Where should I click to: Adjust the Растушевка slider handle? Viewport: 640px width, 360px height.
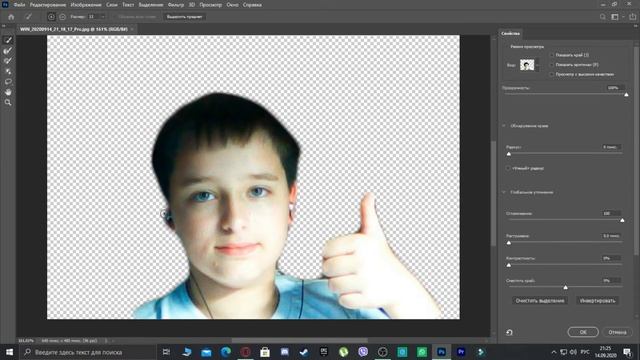pyautogui.click(x=509, y=243)
